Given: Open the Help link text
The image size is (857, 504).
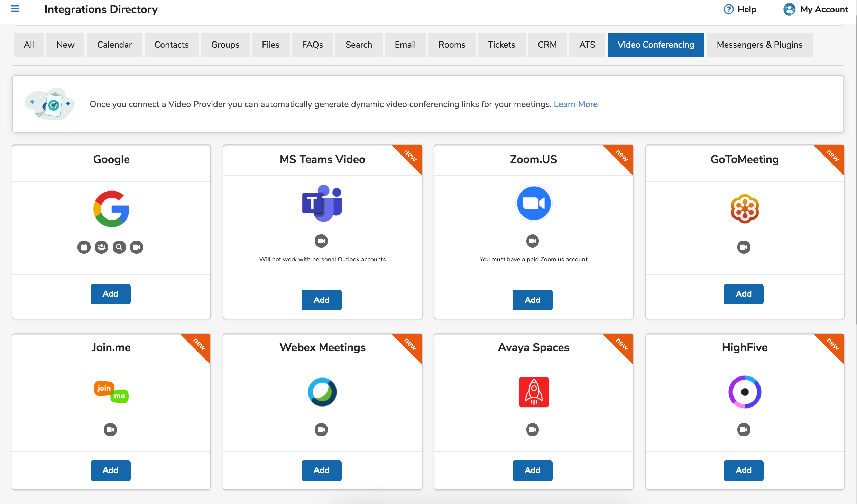Looking at the screenshot, I should click(747, 9).
